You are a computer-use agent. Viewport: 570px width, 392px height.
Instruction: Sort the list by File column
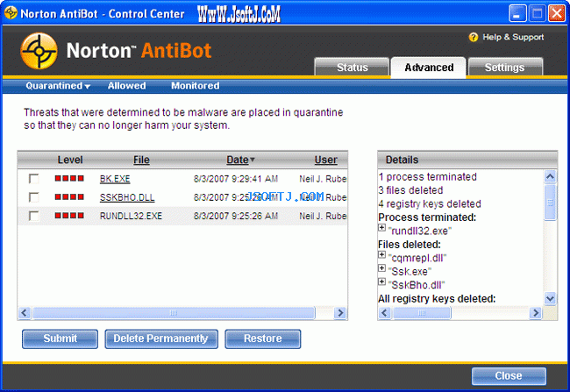pos(141,160)
